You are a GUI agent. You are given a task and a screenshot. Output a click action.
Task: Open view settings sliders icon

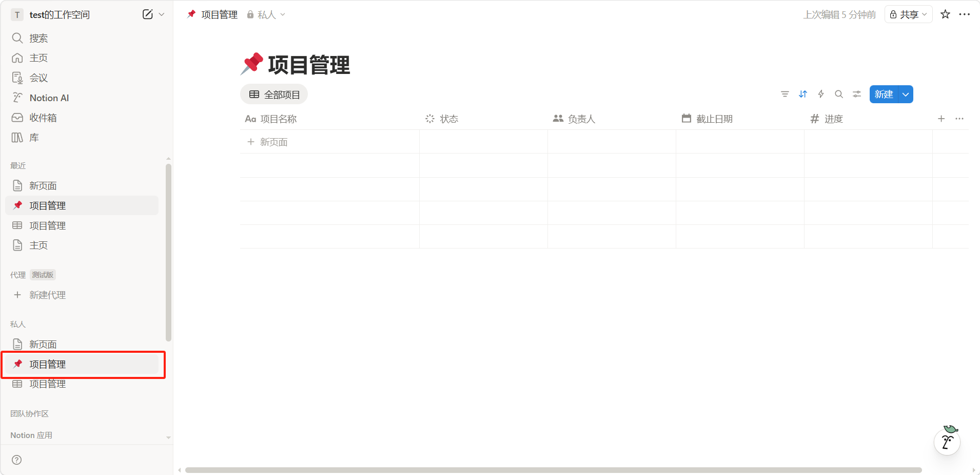(x=857, y=94)
